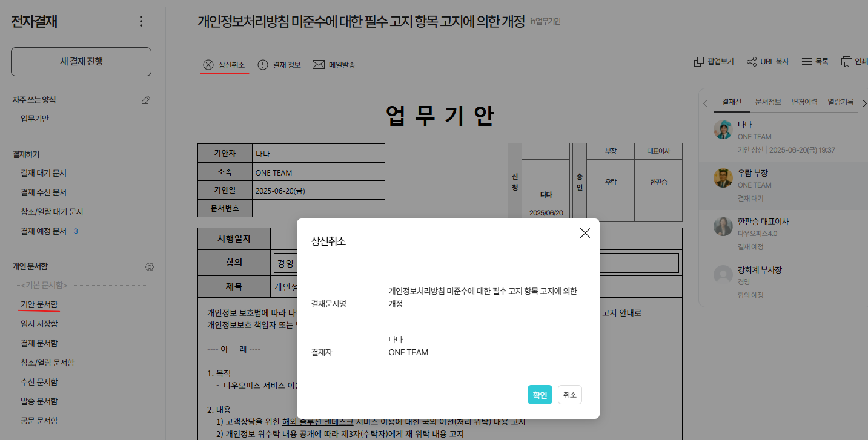Edit 자주 쓰는 양식 with pencil icon
This screenshot has width=868, height=440.
[145, 100]
